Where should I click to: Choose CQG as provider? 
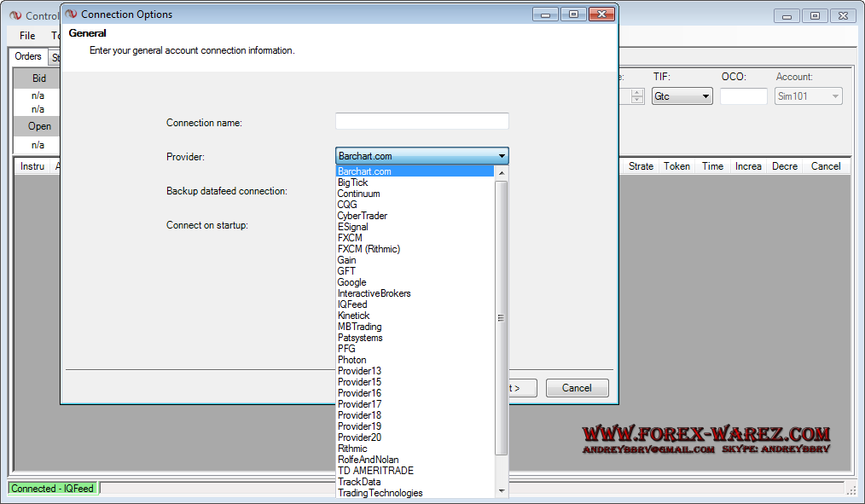point(347,205)
